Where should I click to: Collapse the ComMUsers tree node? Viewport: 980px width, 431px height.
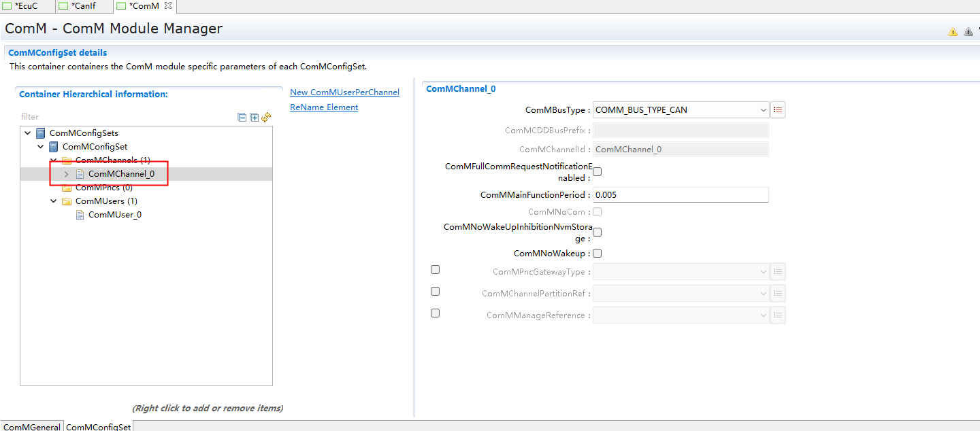(54, 201)
